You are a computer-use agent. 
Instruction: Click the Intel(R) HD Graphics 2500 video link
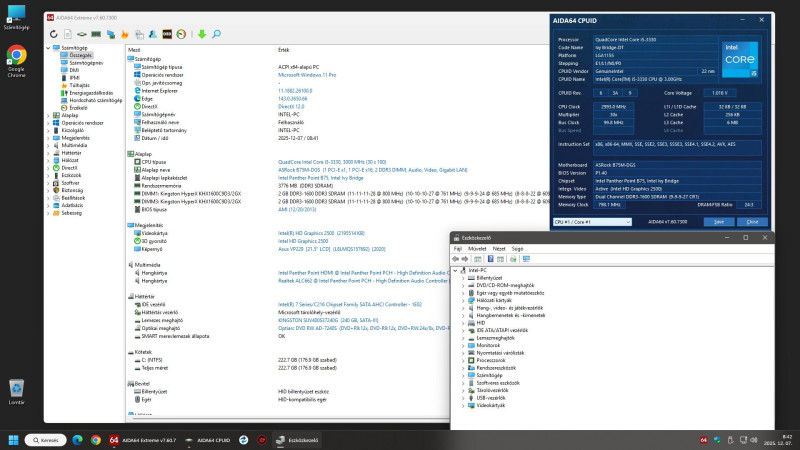tap(321, 233)
